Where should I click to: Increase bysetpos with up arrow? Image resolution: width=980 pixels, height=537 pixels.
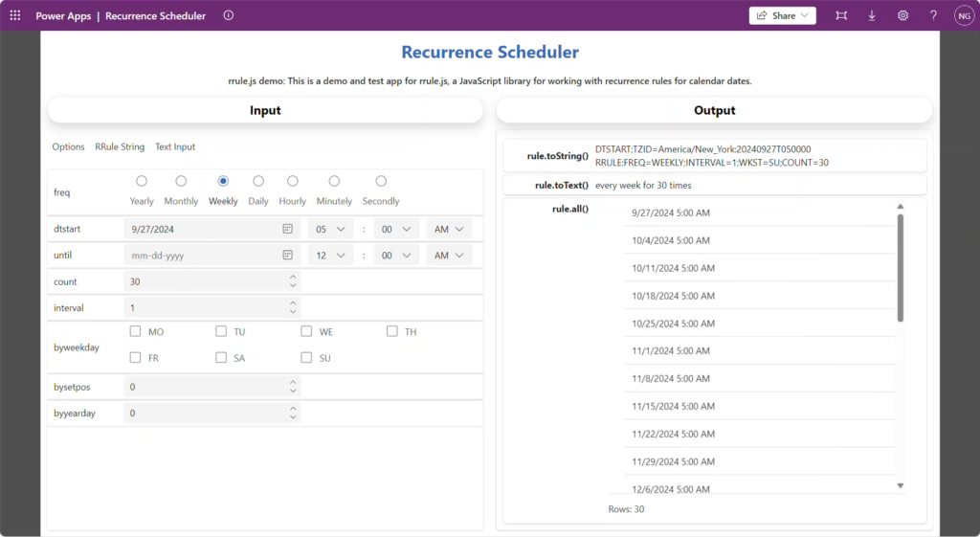coord(293,382)
